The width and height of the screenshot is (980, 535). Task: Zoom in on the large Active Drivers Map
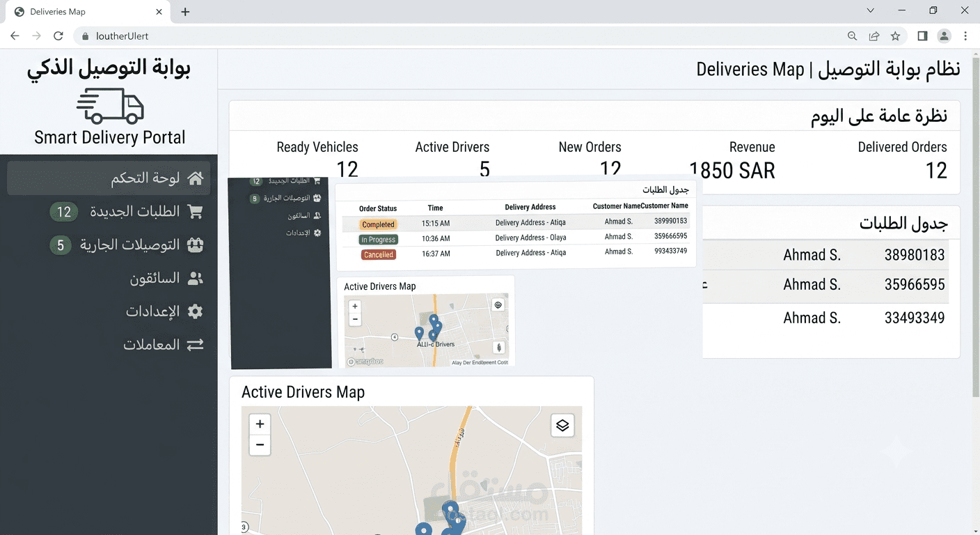(x=260, y=424)
